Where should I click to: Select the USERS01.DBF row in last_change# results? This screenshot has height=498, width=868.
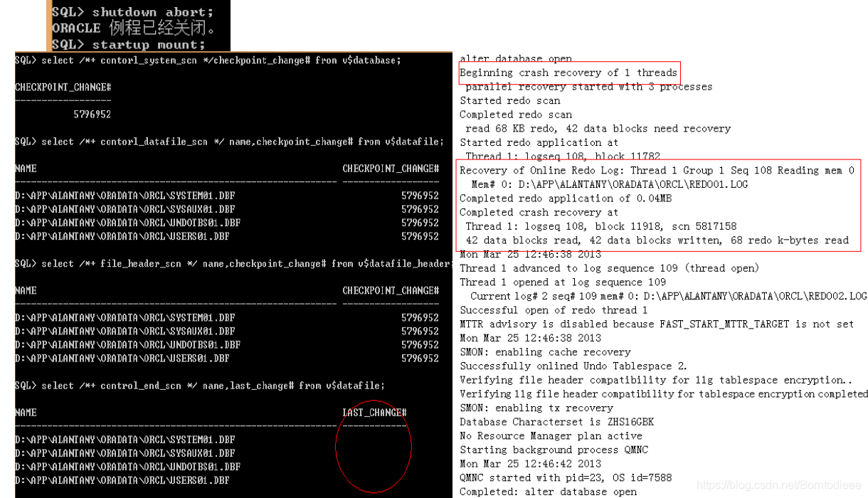click(x=122, y=480)
